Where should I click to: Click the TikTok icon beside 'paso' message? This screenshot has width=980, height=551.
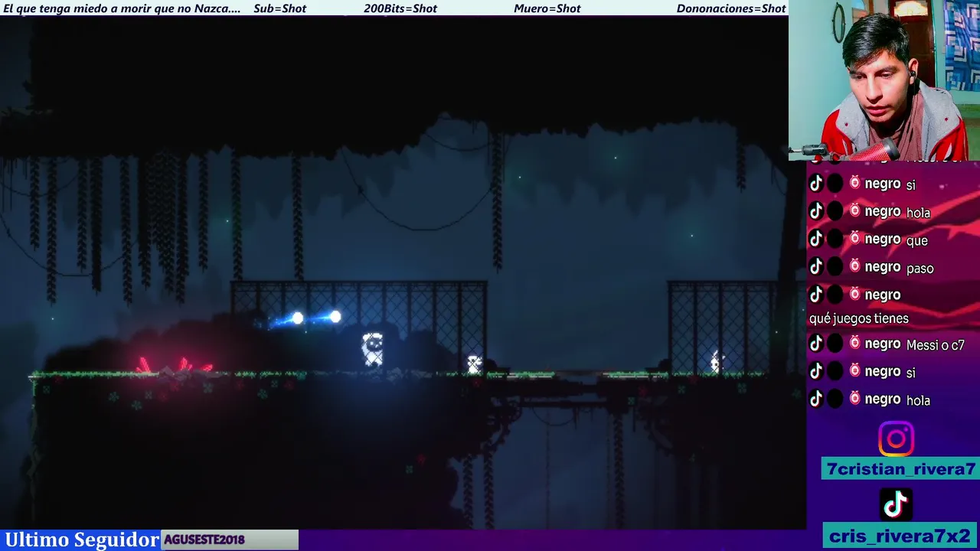coord(816,266)
